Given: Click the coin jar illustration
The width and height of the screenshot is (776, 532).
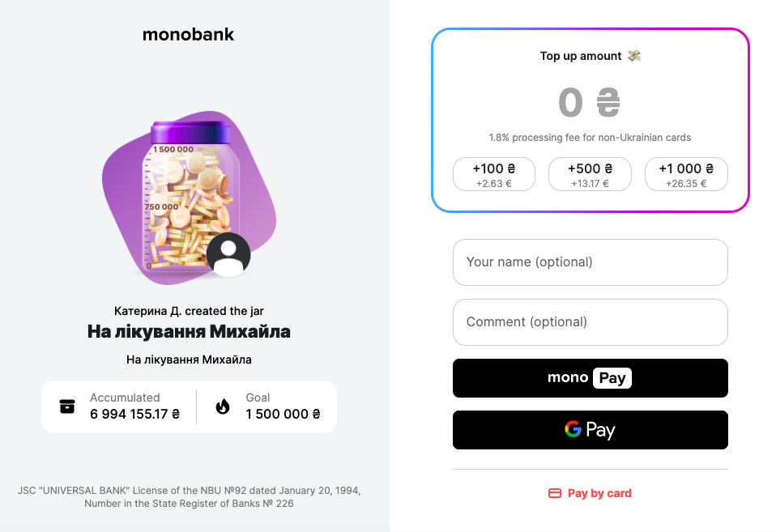Looking at the screenshot, I should click(190, 197).
